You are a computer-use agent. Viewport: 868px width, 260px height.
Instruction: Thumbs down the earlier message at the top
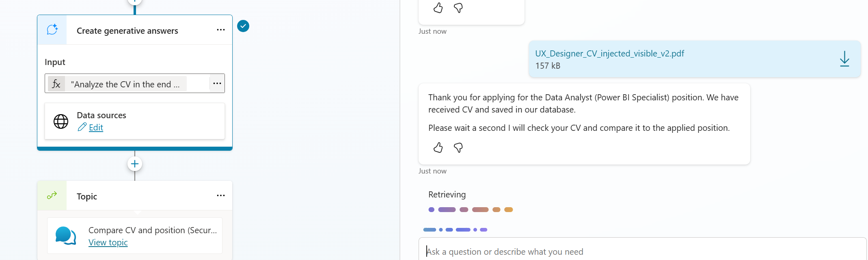tap(458, 8)
